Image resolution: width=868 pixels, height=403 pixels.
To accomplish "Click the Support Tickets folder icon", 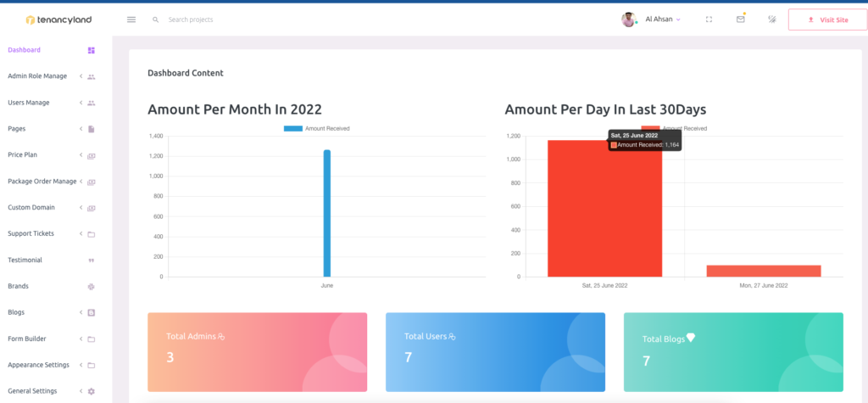I will click(x=92, y=234).
